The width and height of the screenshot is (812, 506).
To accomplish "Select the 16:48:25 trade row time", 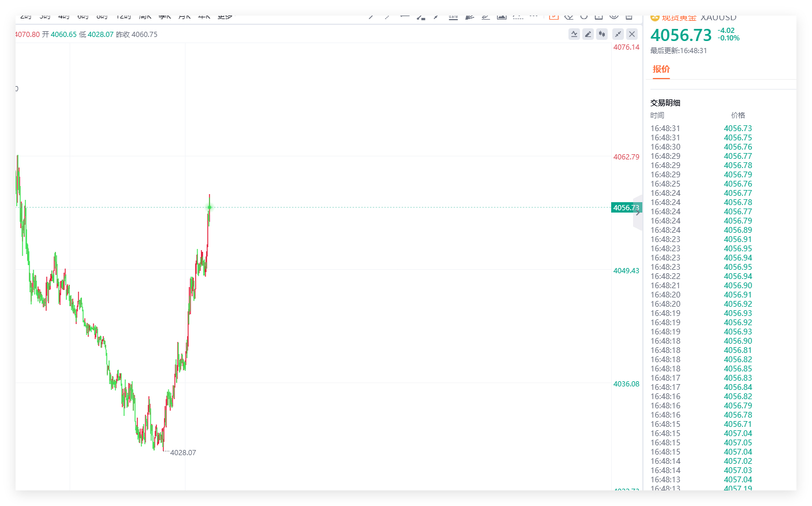I will tap(665, 184).
